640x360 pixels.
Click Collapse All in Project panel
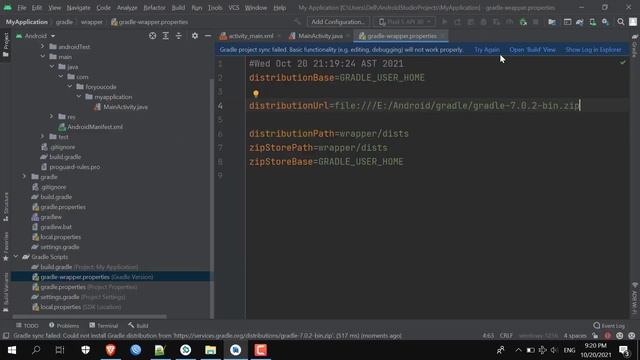click(x=179, y=36)
